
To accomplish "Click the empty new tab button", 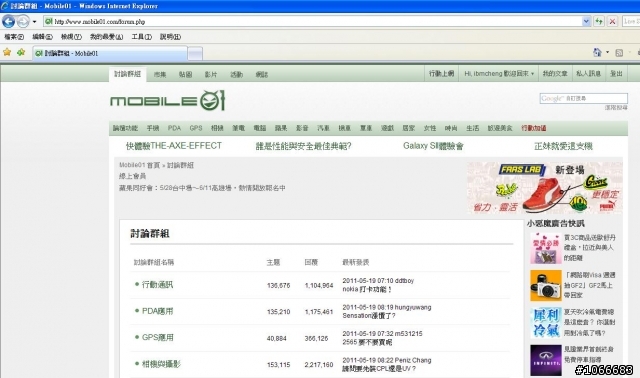I will (x=195, y=53).
